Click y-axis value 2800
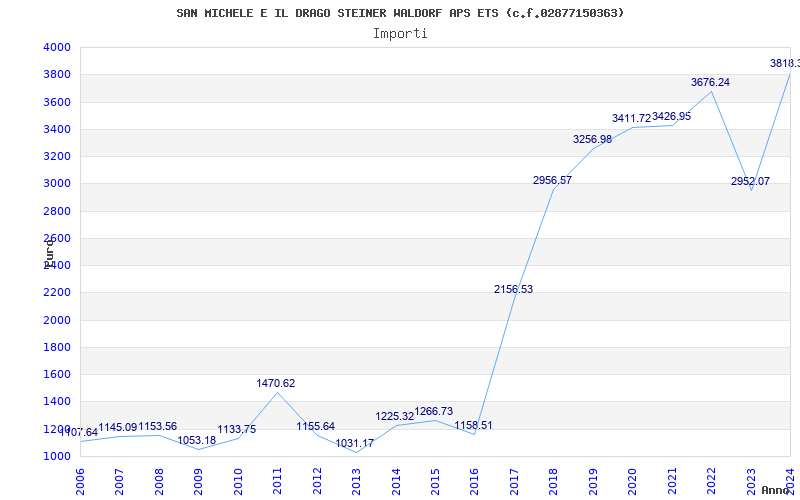The image size is (800, 500). point(56,211)
